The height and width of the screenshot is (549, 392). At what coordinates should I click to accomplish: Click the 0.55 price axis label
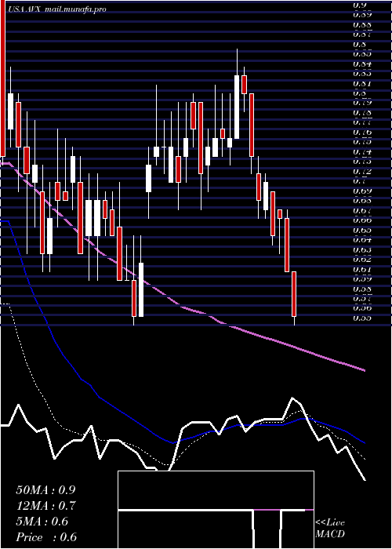click(x=361, y=318)
